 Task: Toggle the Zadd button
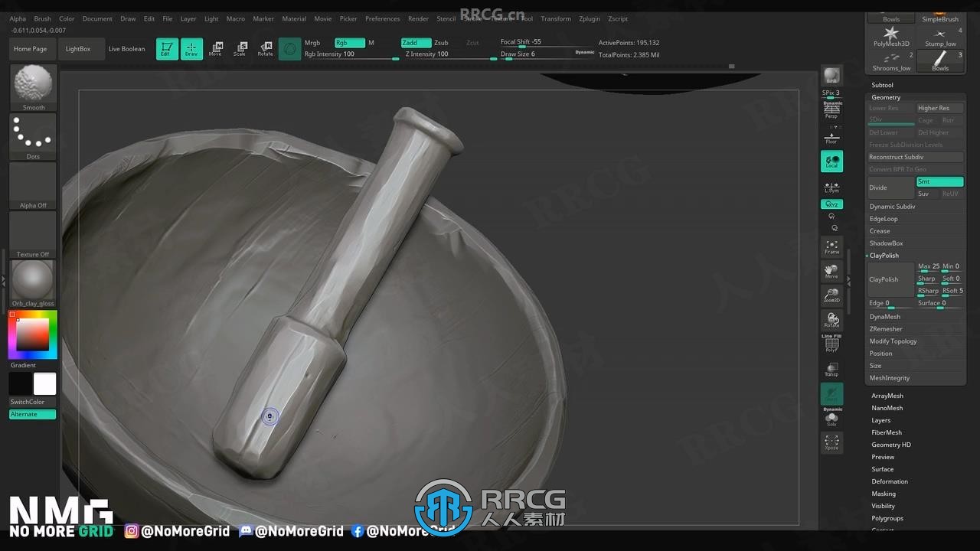[x=416, y=43]
